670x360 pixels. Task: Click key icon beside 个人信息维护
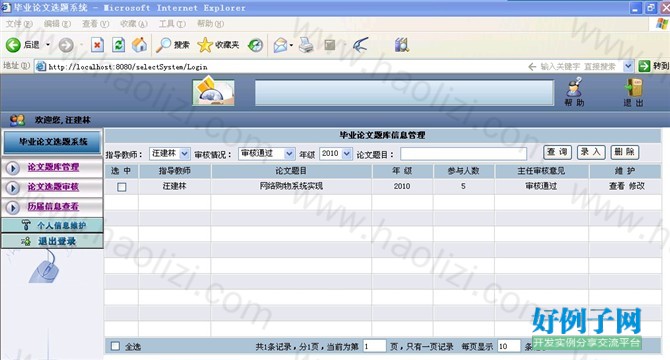click(26, 225)
